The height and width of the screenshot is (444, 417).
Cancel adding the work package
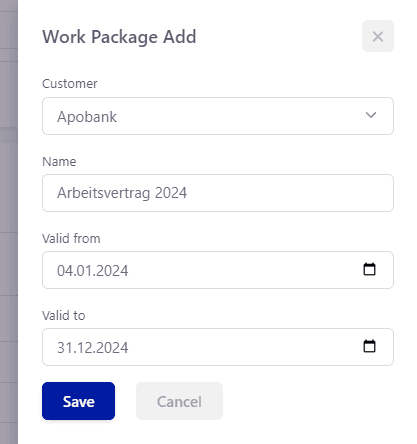pos(179,401)
